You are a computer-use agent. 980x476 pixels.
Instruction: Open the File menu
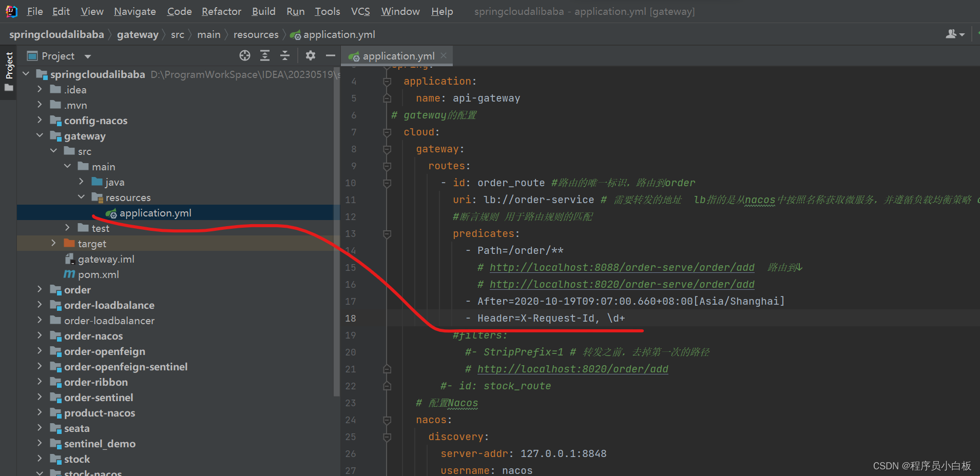35,11
